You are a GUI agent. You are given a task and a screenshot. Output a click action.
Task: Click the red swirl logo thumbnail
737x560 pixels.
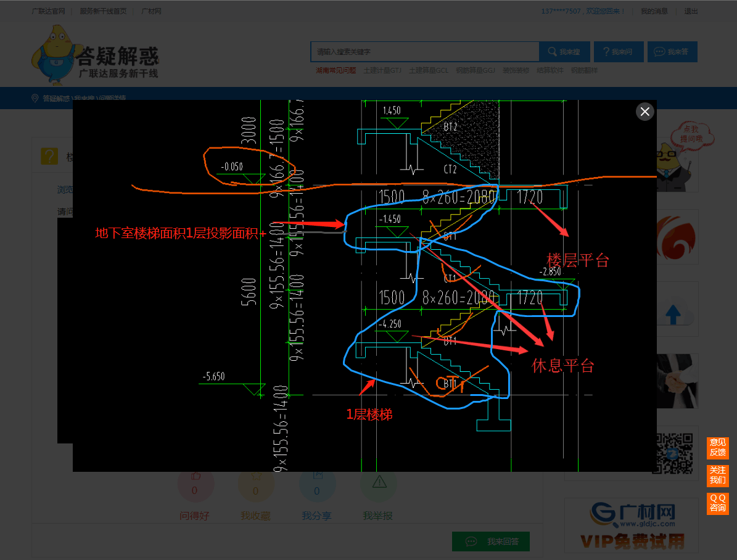(677, 237)
